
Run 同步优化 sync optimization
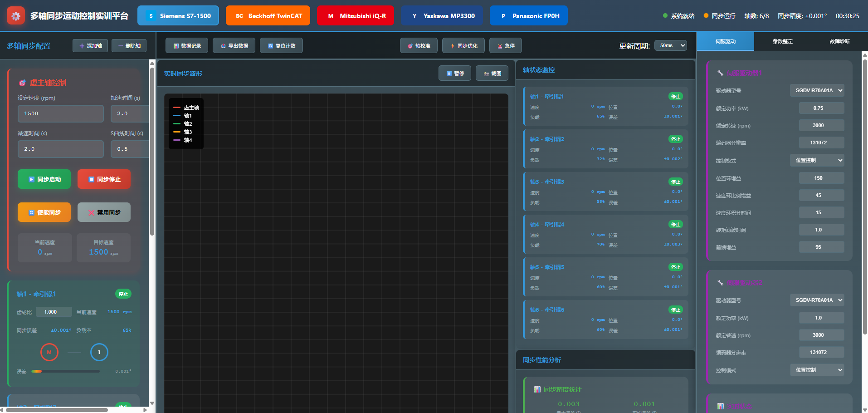463,46
